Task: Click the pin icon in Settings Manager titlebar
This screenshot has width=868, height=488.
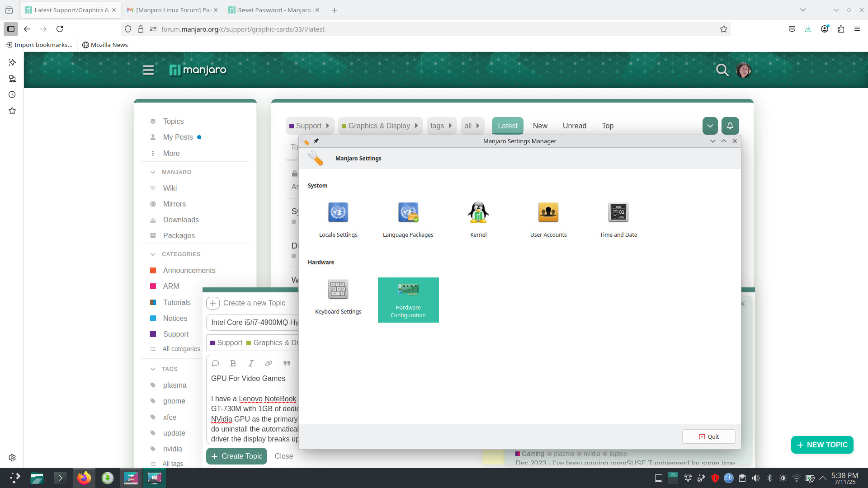Action: pos(316,141)
